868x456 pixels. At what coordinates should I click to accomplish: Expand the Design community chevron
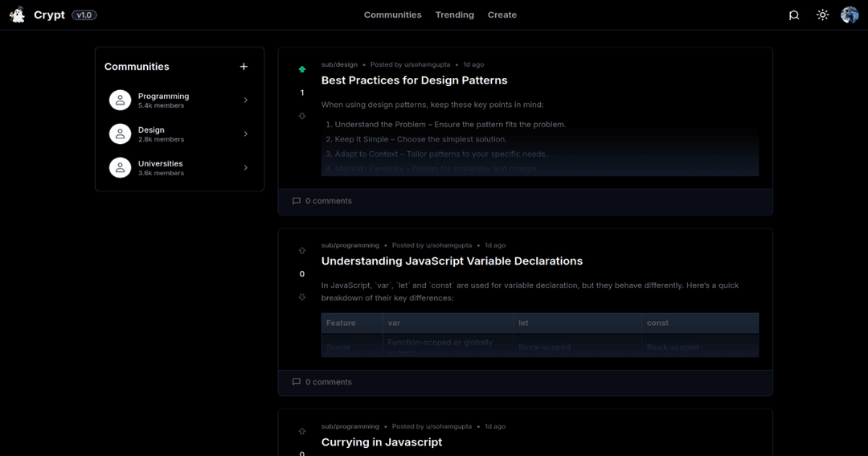coord(246,134)
